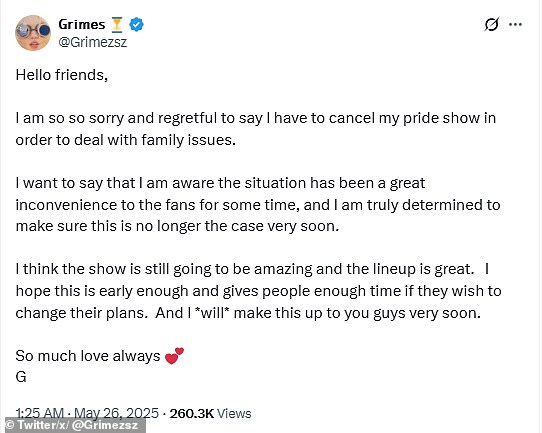Open the @Grimezsz handle link
542x433 pixels.
point(93,42)
